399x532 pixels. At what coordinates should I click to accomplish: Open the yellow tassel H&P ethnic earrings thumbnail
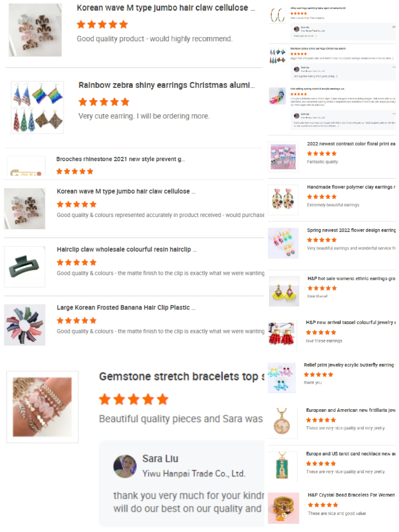(x=284, y=291)
